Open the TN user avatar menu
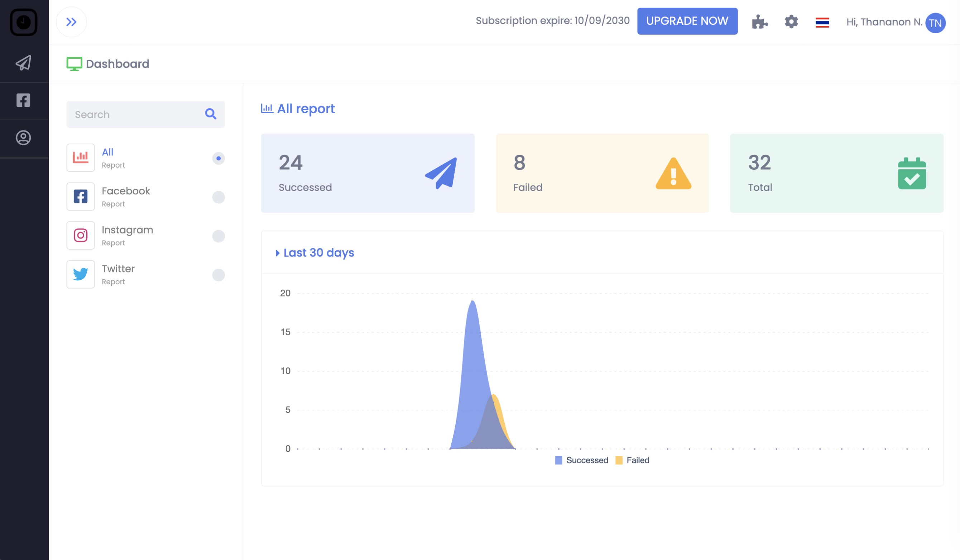 pos(935,23)
